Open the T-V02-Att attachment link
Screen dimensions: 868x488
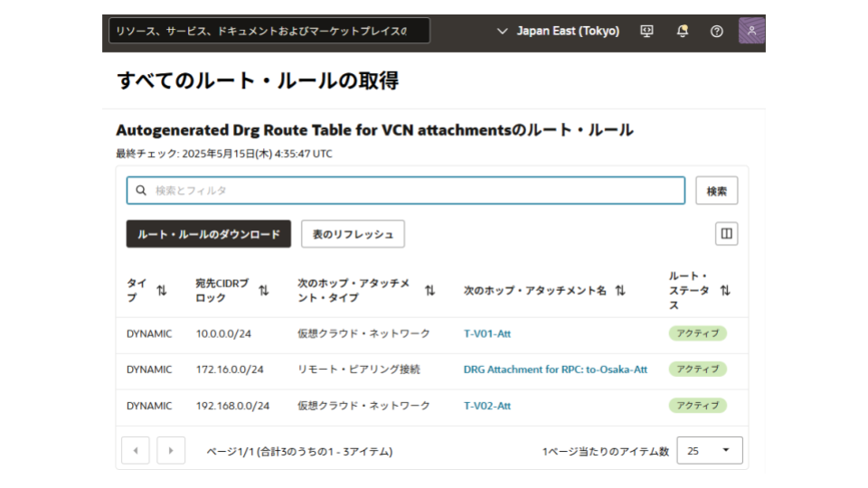487,406
